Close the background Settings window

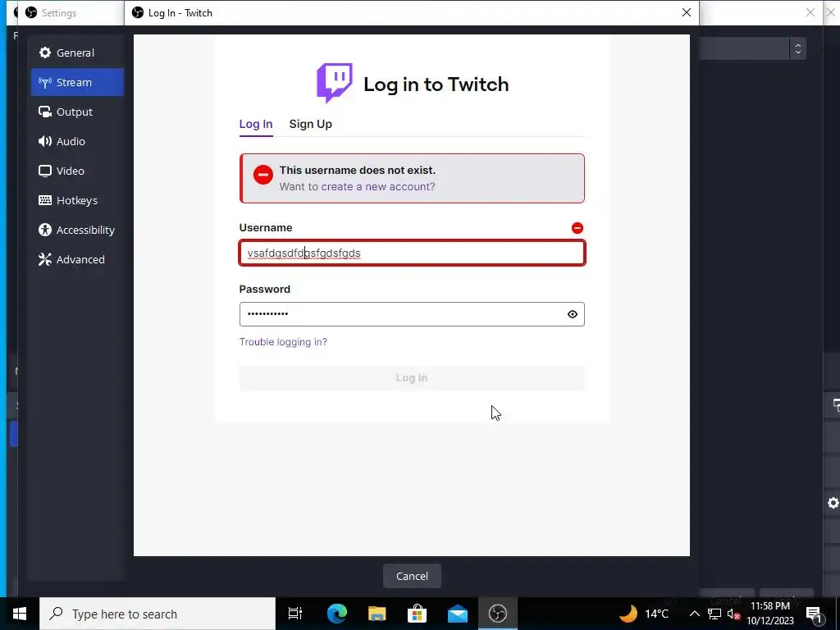[x=810, y=12]
